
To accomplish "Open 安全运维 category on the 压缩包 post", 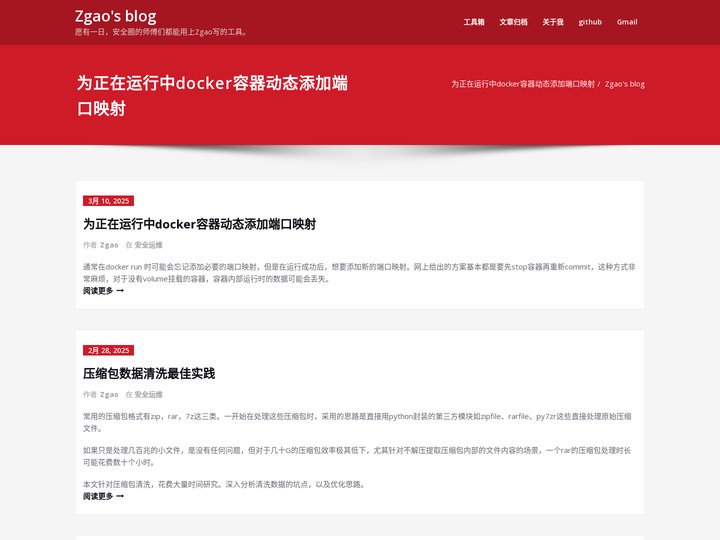I will pos(148,394).
